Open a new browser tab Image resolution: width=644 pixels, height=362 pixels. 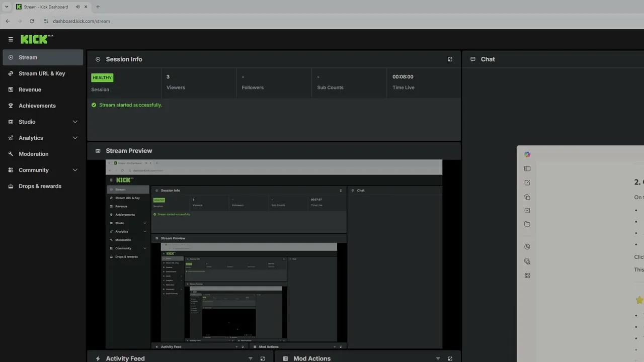point(98,7)
